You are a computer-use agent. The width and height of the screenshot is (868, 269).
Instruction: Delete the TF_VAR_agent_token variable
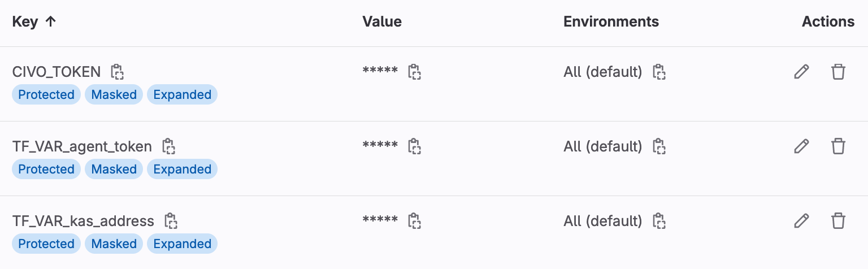(838, 146)
